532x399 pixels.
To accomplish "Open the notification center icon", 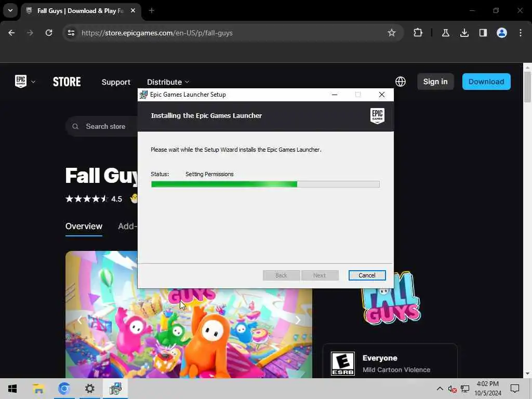I will click(x=515, y=389).
